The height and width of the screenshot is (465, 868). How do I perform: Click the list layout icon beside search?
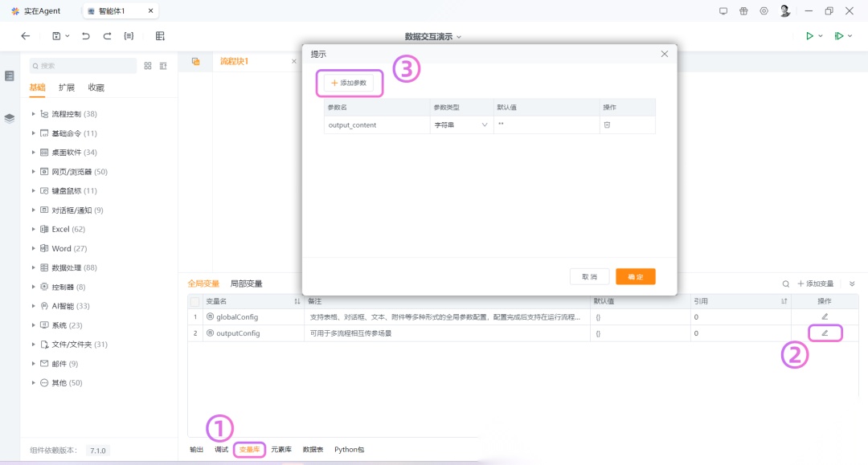tap(163, 66)
